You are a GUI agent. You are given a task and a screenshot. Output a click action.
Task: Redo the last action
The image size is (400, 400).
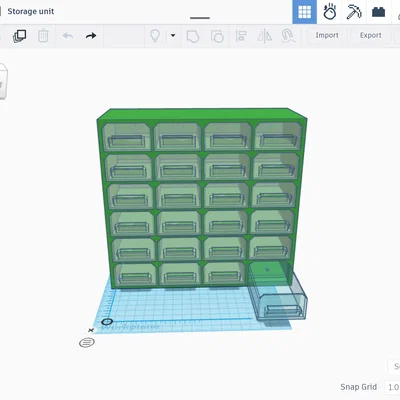coord(91,36)
